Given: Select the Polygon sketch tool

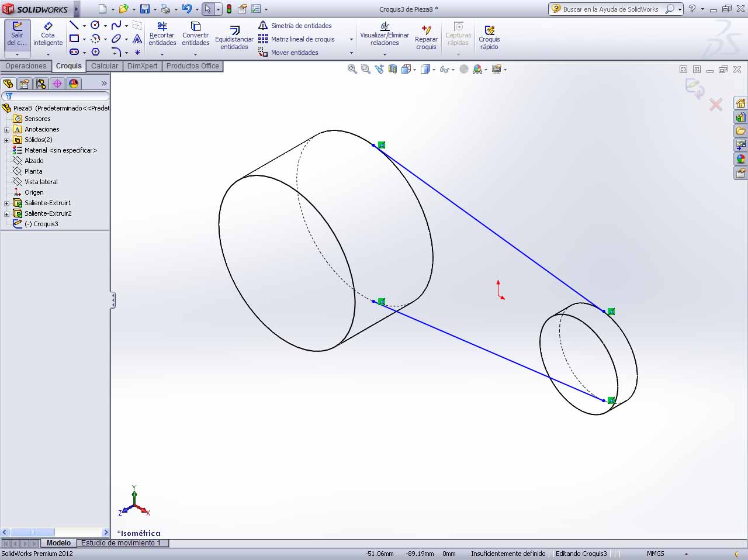Looking at the screenshot, I should (x=95, y=52).
